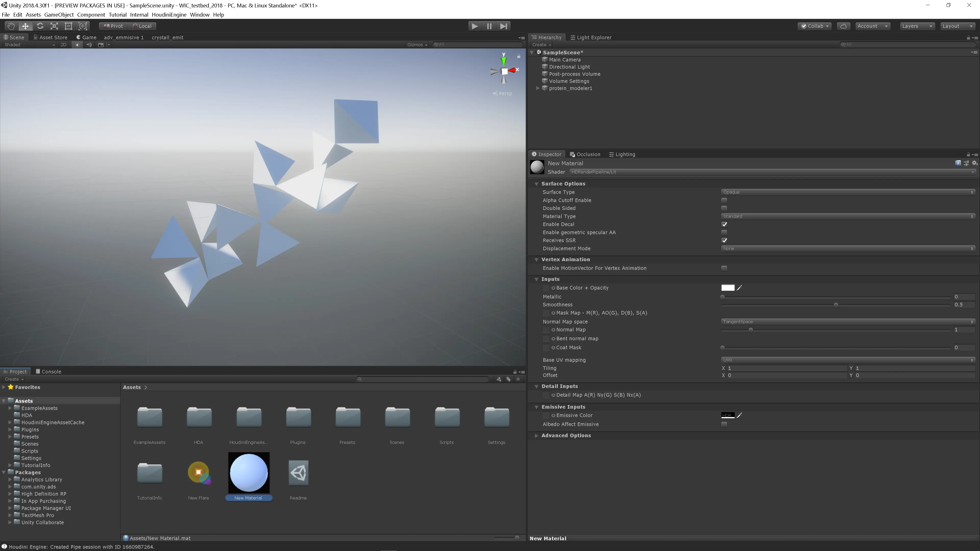This screenshot has width=980, height=551.
Task: Open Base UV mapping dropdown
Action: (848, 360)
